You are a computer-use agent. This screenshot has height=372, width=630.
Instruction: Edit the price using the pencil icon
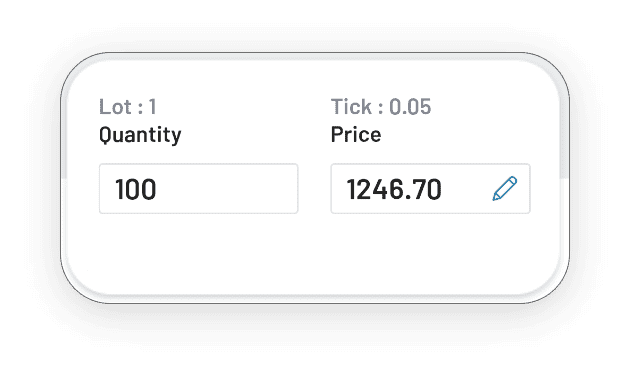coord(505,188)
